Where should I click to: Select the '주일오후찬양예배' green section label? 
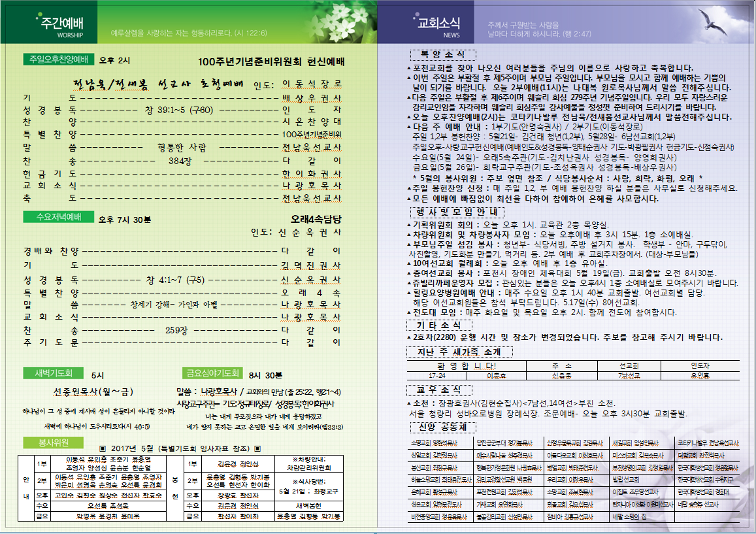tap(58, 59)
